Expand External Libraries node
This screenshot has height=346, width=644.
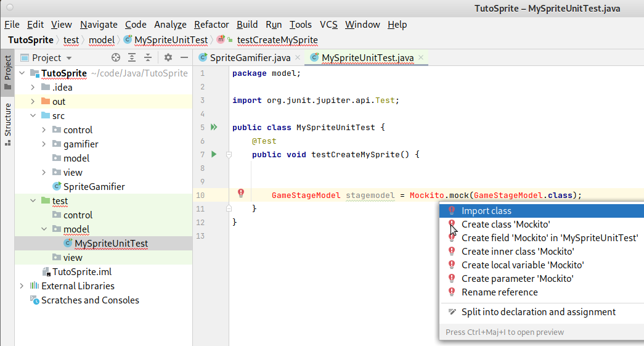pos(22,286)
